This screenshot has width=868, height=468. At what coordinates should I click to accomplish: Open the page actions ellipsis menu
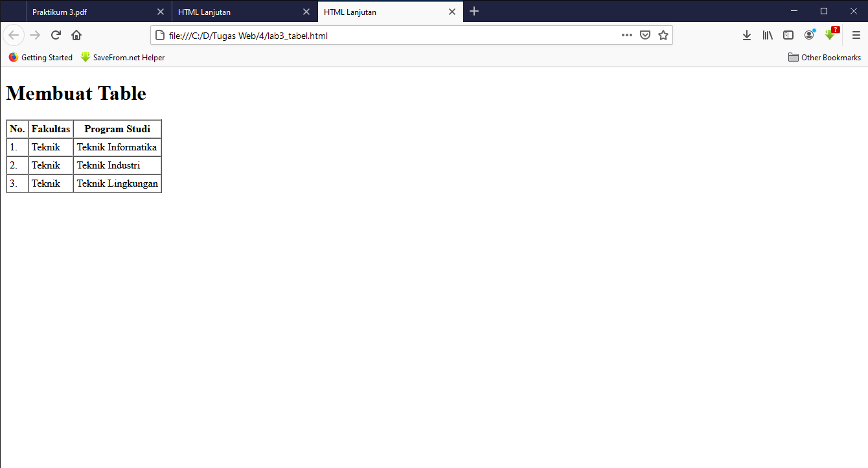(626, 35)
